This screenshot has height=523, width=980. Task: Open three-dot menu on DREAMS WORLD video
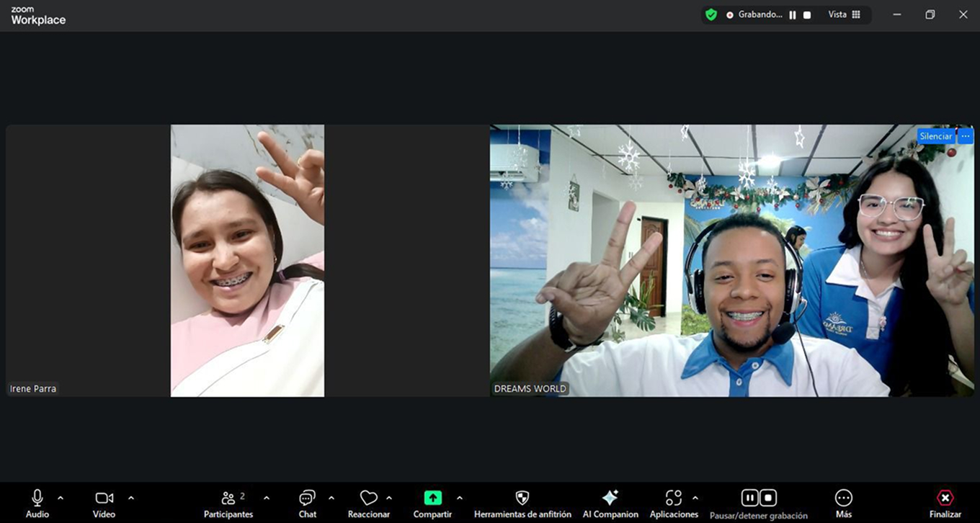pyautogui.click(x=966, y=136)
